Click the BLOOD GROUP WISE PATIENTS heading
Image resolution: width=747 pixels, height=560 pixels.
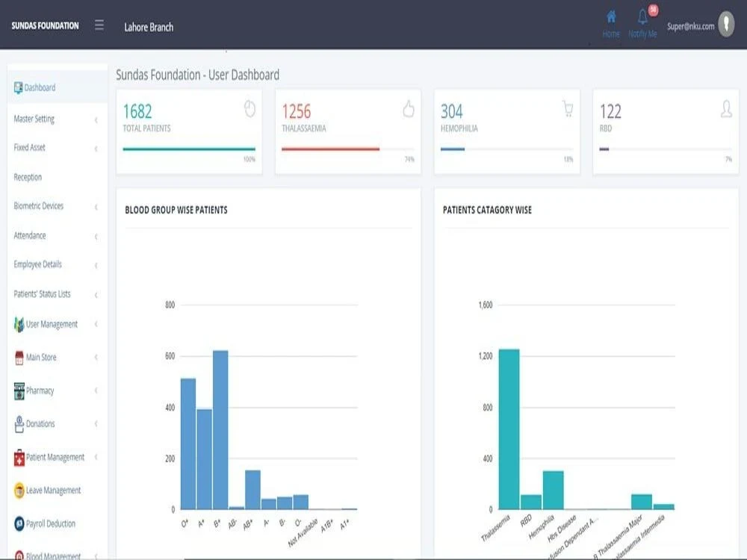176,210
